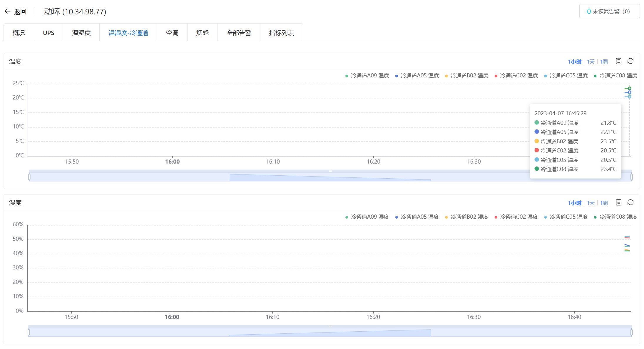Viewport: 644px width, 349px height.
Task: Select 1小时 range for humidity chart
Action: click(575, 203)
